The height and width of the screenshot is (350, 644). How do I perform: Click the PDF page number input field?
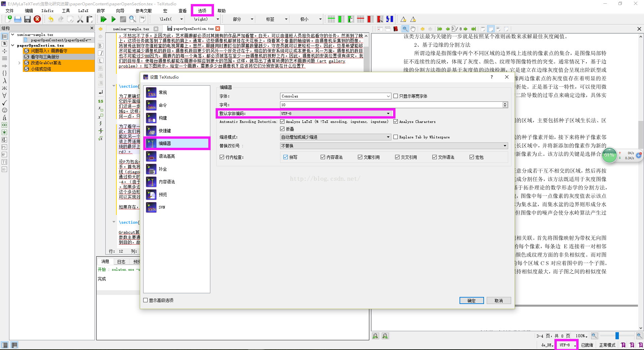click(453, 29)
